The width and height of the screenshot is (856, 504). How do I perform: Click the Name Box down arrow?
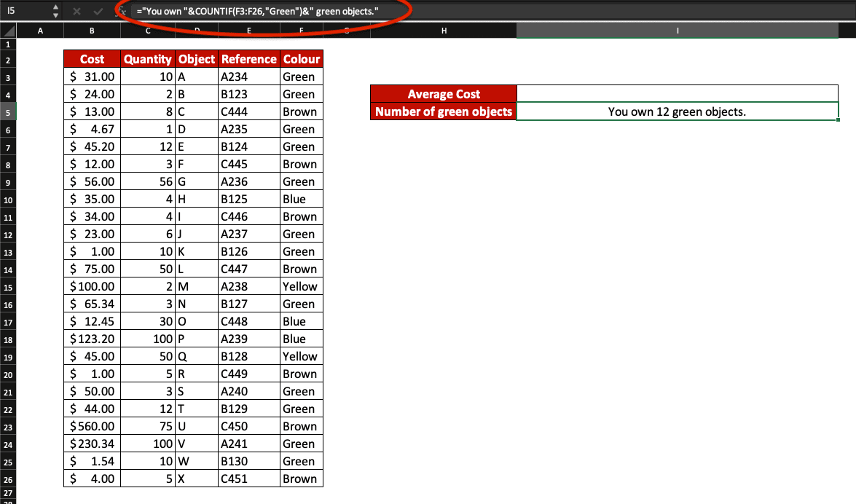point(54,15)
